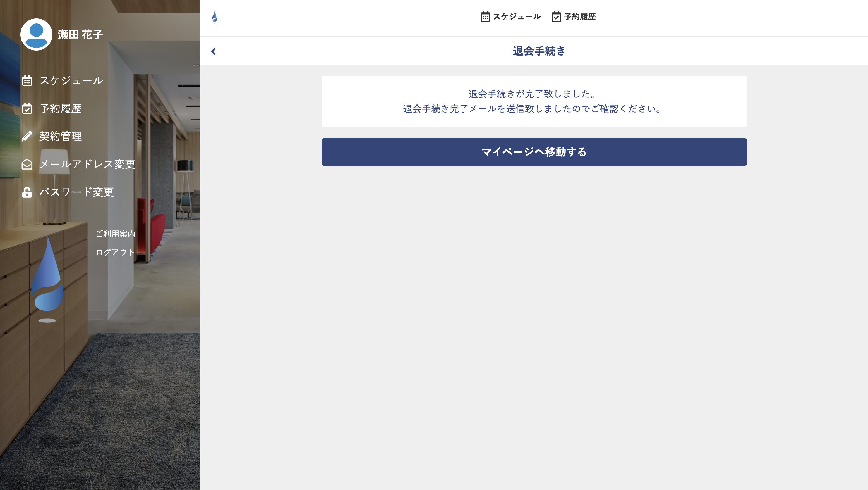Open スケジュール from the sidebar menu
The image size is (868, 490).
pos(71,81)
